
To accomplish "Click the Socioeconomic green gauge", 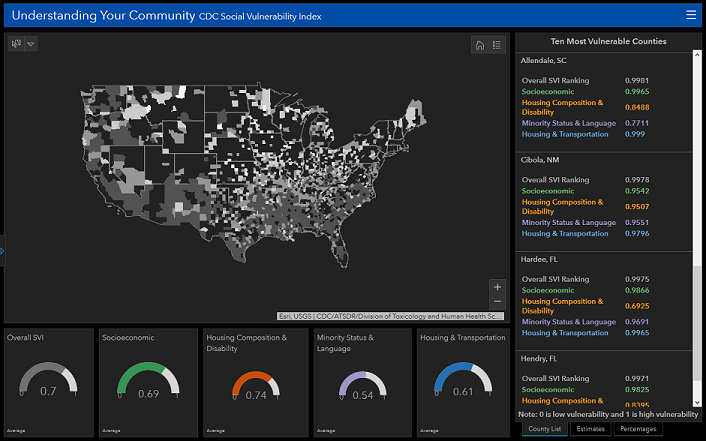I will click(148, 381).
